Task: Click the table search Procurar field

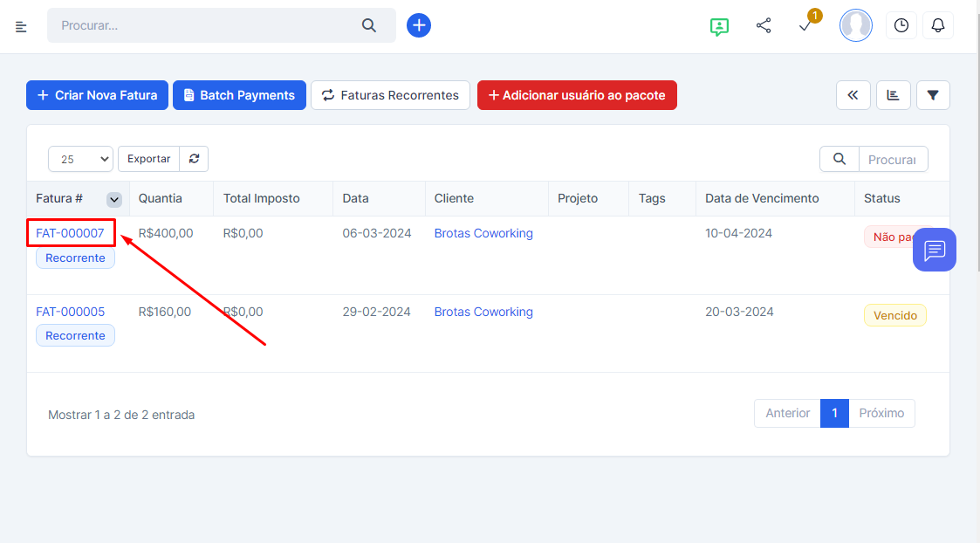Action: [x=892, y=159]
